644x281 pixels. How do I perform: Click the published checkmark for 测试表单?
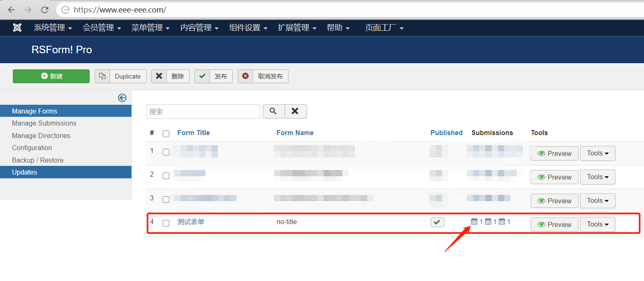tap(437, 222)
